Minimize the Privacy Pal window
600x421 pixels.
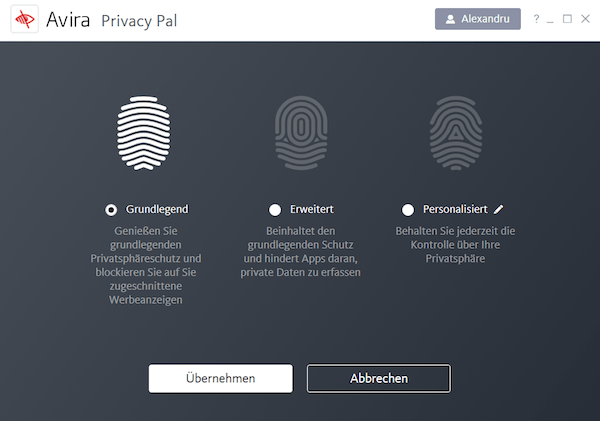click(x=550, y=21)
